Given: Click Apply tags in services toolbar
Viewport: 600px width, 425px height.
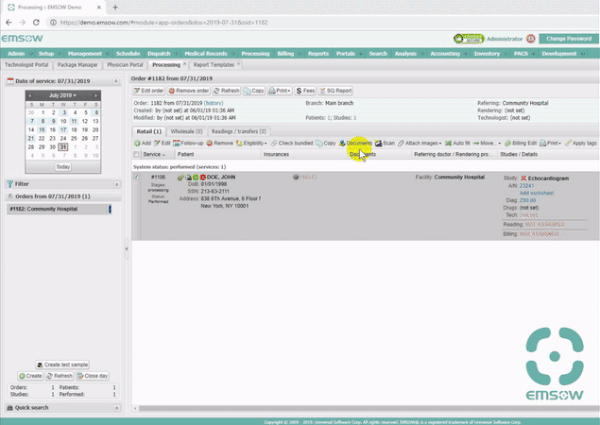Looking at the screenshot, I should coord(580,143).
